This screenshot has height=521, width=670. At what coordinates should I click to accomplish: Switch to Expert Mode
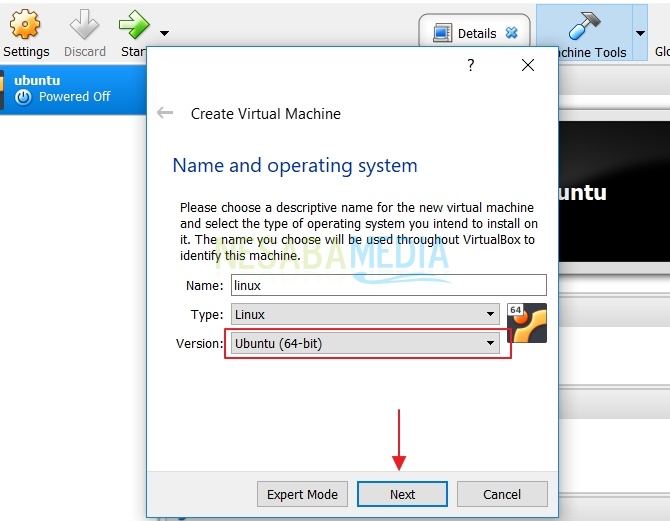[x=302, y=494]
